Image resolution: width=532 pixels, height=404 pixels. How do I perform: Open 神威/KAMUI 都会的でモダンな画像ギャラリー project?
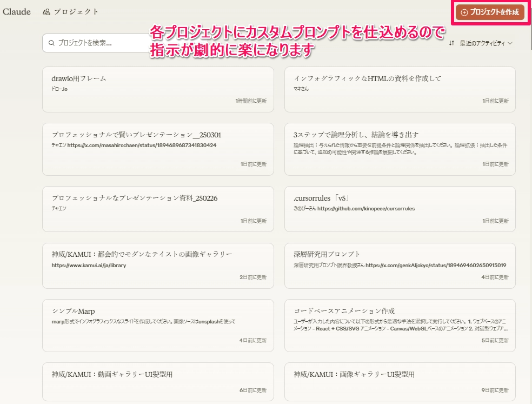(158, 266)
